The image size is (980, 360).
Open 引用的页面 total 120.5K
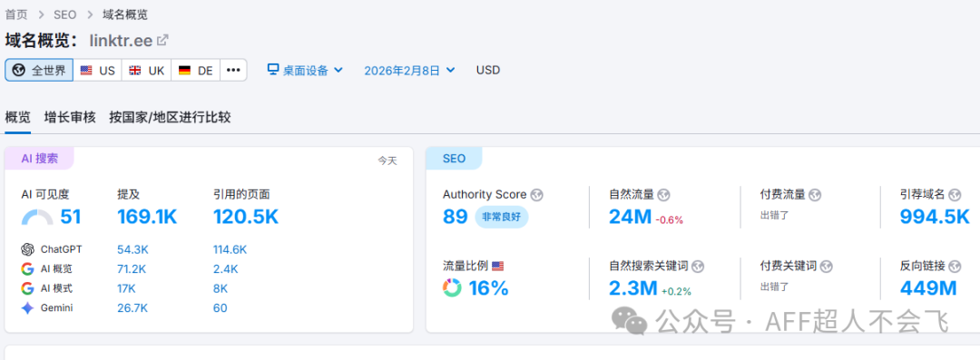click(x=246, y=217)
